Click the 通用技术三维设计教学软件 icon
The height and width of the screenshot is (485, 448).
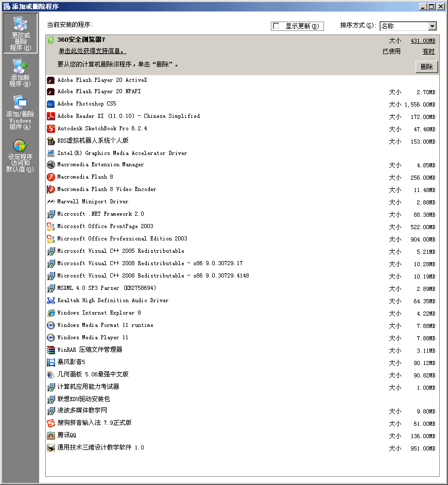[51, 448]
